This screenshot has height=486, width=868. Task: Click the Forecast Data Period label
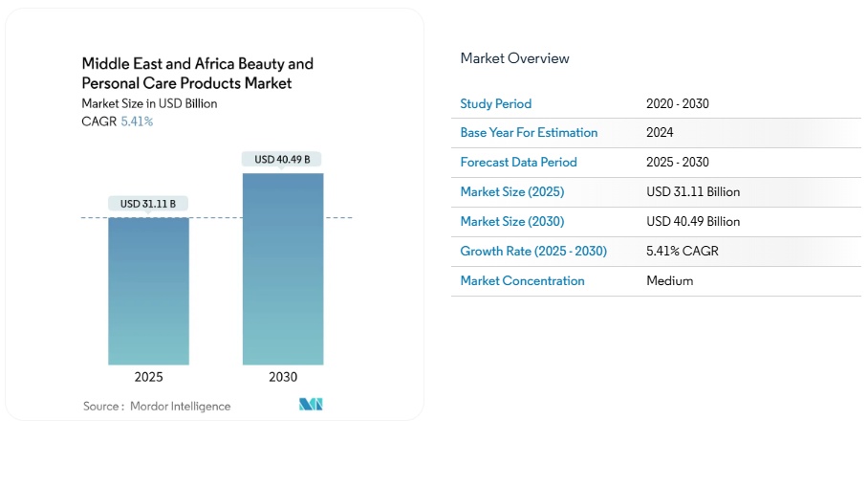518,162
